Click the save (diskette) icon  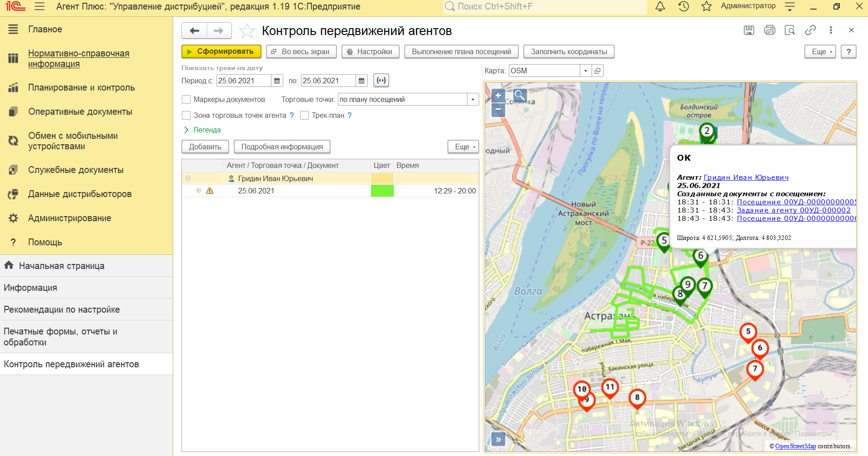(749, 30)
